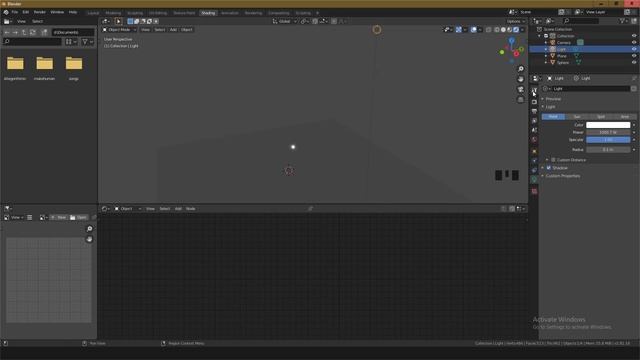This screenshot has height=360, width=640.
Task: Open the Output properties tab icon
Action: (534, 111)
